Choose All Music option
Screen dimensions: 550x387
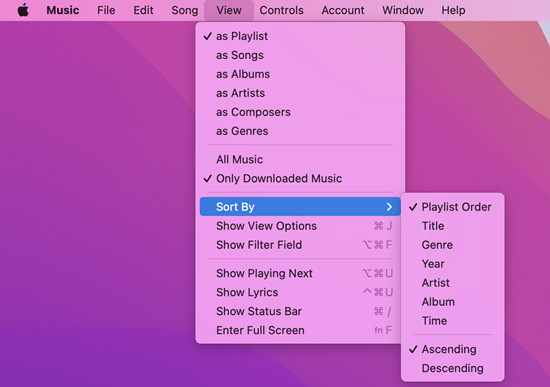point(300,159)
